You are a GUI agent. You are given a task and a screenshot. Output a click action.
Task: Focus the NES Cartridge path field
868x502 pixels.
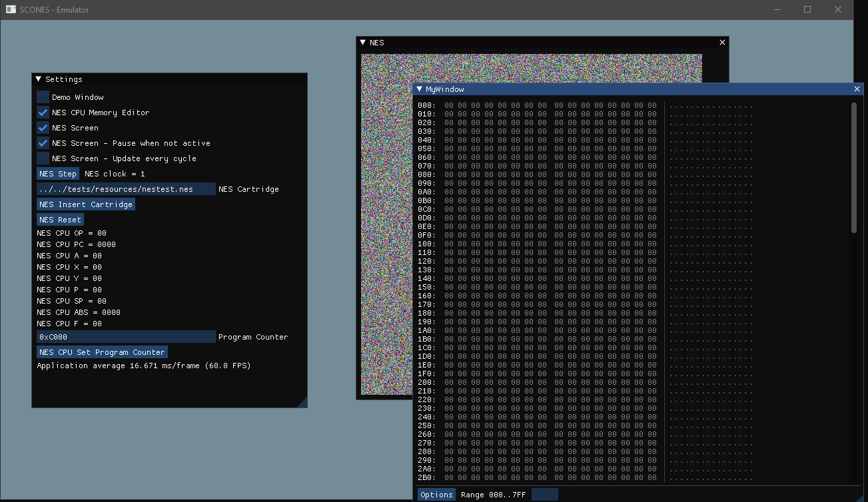click(126, 189)
